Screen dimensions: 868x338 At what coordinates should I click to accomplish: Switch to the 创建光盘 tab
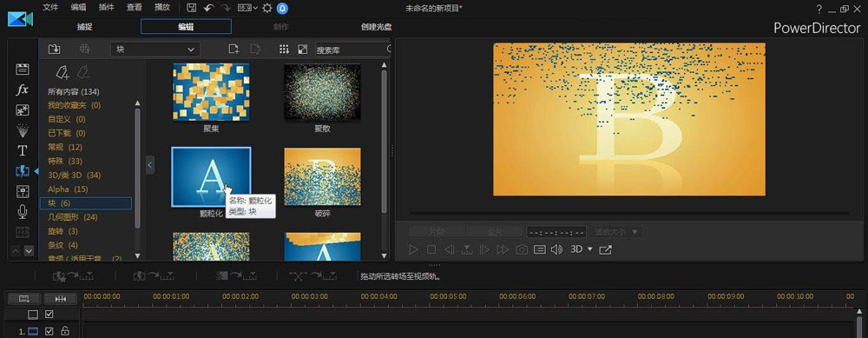tap(377, 27)
